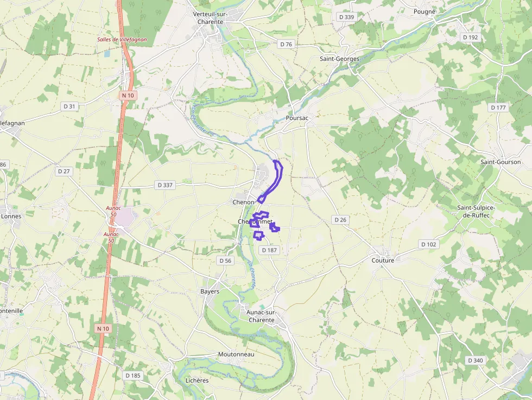This screenshot has height=400, width=532.
Task: Click the Couture village label
Action: point(383,260)
